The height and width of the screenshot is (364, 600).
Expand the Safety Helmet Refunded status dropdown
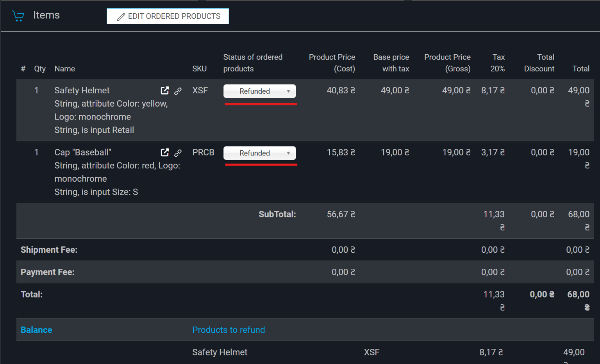point(259,91)
